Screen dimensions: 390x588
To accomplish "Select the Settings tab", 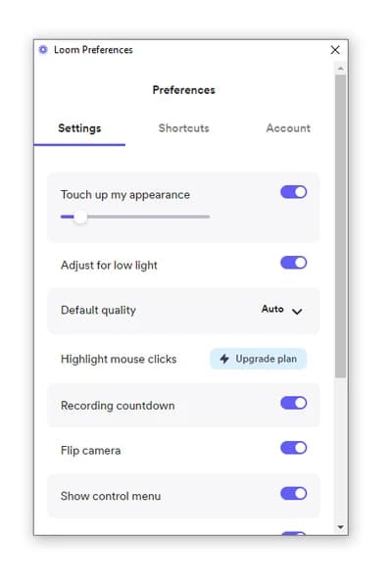I will coord(79,128).
